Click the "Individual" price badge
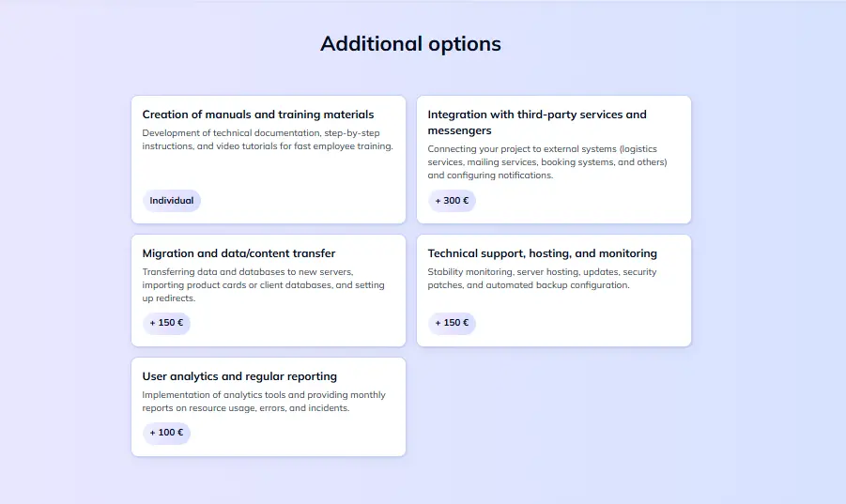Screen dimensions: 846x504 click(172, 201)
